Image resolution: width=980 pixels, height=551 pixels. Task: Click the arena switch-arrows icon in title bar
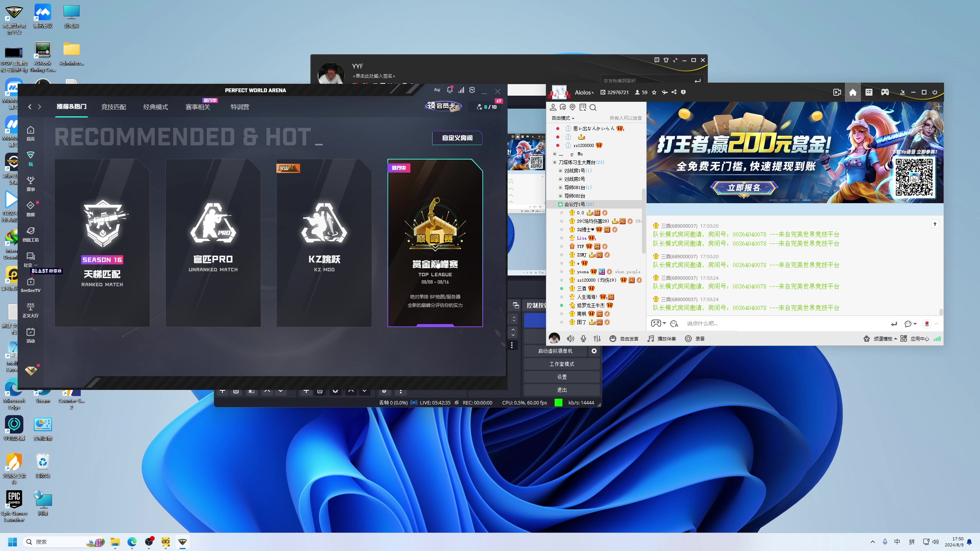[x=437, y=90]
